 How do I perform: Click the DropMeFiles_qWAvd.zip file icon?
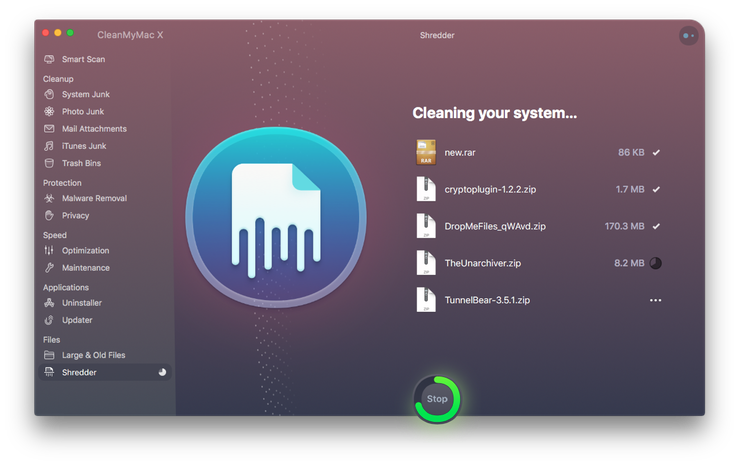(426, 226)
